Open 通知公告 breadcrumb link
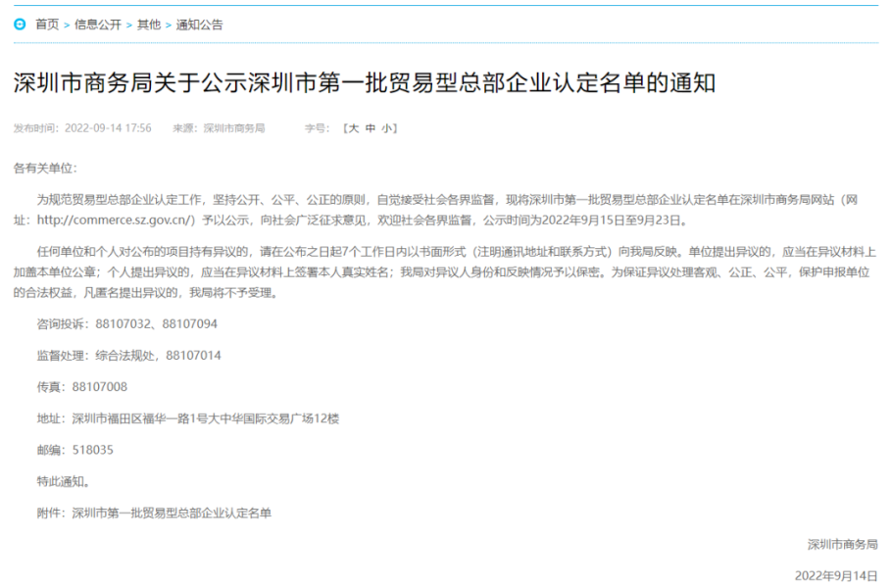Screen dimensions: 891x588 coord(199,24)
